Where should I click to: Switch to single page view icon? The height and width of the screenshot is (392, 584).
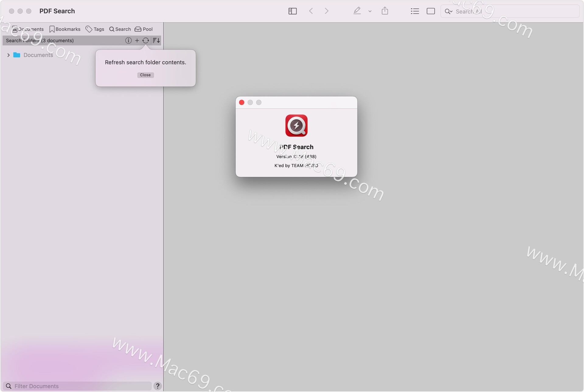[431, 11]
